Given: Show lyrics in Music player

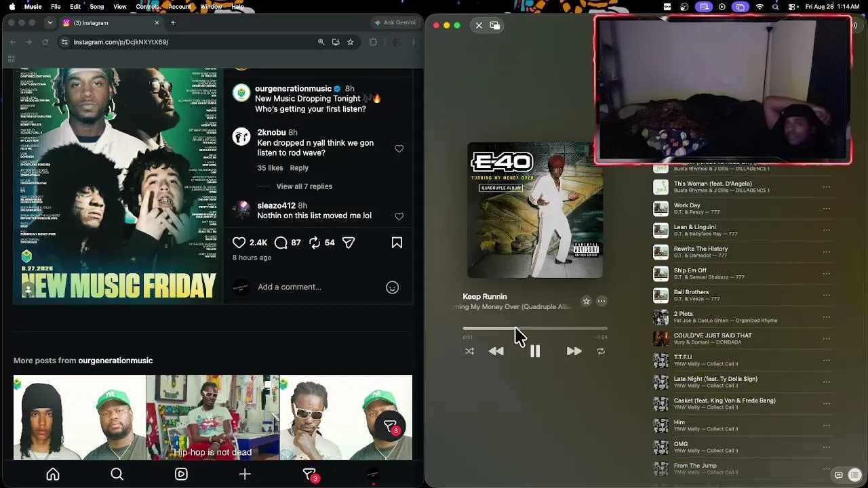Looking at the screenshot, I should point(839,475).
